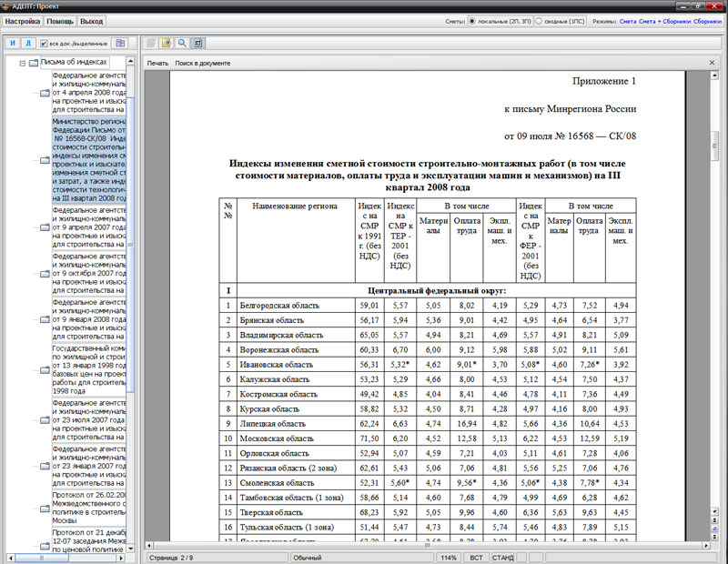Click the book icon beside the checkbox
This screenshot has height=564, width=728.
click(119, 43)
